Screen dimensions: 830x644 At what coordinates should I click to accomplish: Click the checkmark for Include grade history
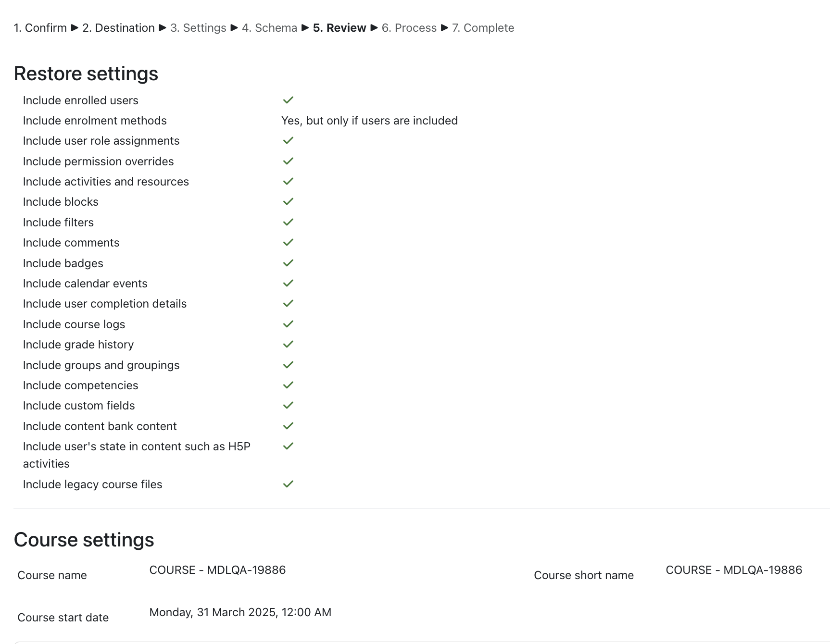pos(288,344)
